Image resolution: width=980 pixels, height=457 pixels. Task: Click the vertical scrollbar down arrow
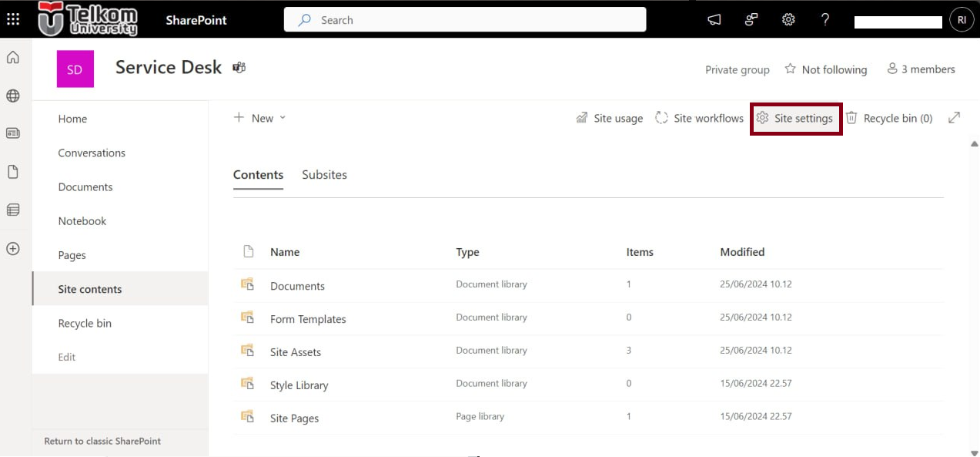[974, 452]
